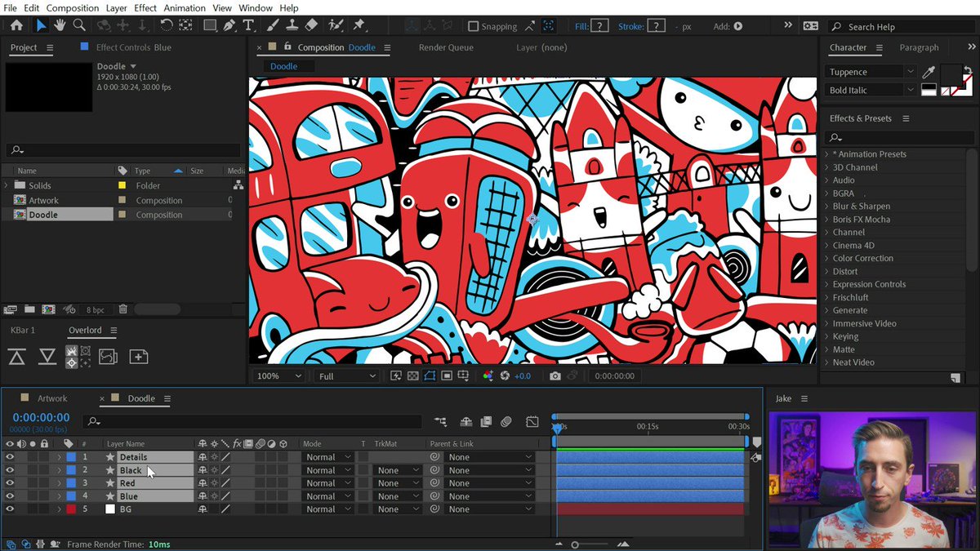This screenshot has width=980, height=551.
Task: Enable the Snapping checkbox
Action: tap(473, 26)
